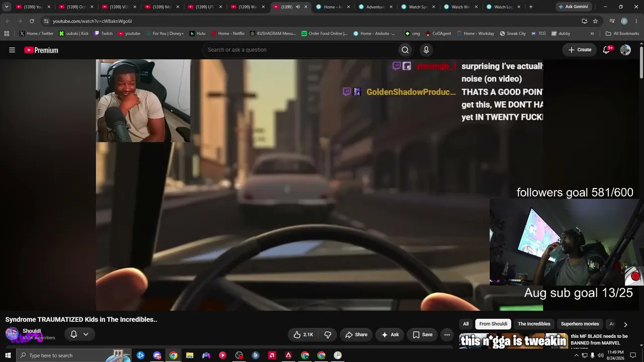644x362 pixels.
Task: Open Chrome three-dot menu
Action: [x=636, y=21]
